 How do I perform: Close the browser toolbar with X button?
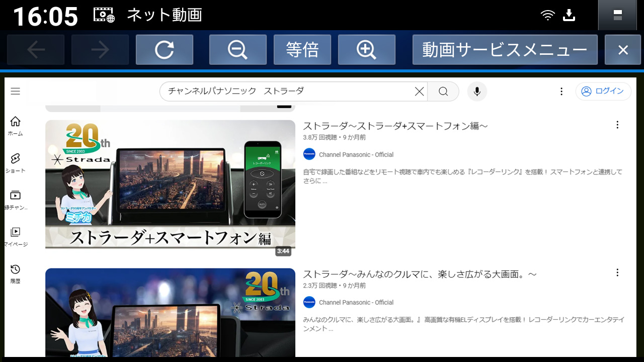tap(623, 50)
